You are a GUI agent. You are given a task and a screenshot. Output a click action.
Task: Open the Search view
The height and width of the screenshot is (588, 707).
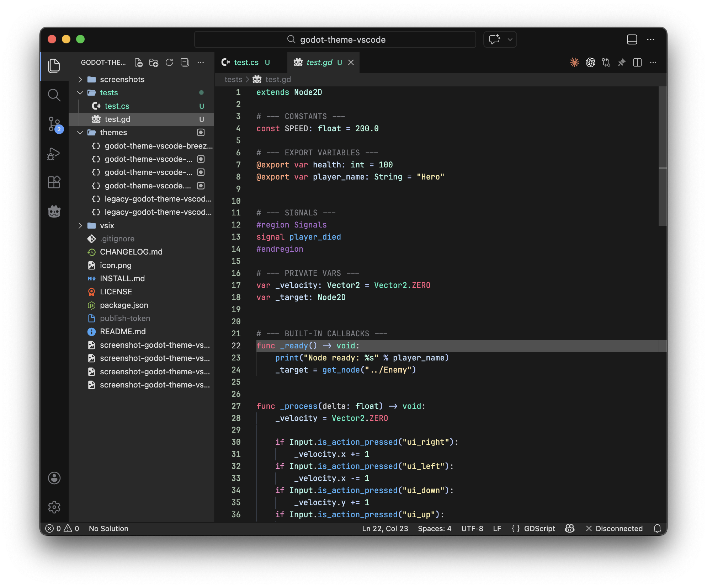click(x=54, y=95)
